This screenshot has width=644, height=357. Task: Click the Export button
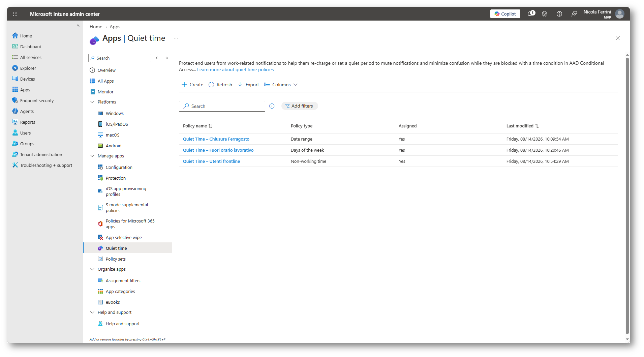pos(248,85)
